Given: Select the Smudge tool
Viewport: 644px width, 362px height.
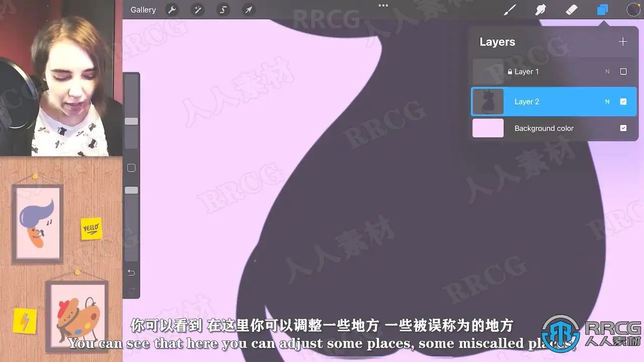Looking at the screenshot, I should pos(541,10).
